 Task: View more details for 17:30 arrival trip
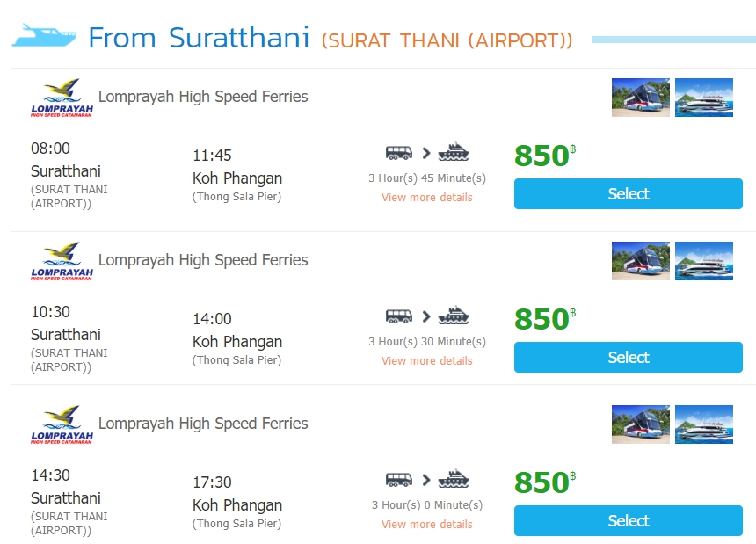pyautogui.click(x=426, y=525)
